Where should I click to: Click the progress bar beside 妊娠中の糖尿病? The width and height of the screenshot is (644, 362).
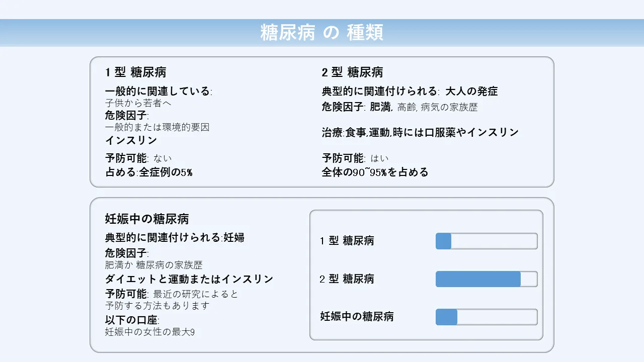tap(486, 317)
